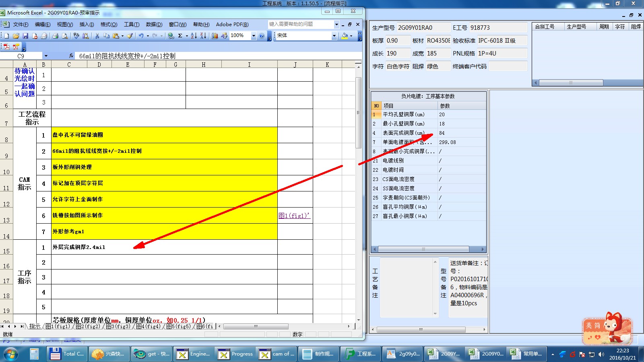This screenshot has width=644, height=362.
Task: Open the 格式(O) menu
Action: pyautogui.click(x=109, y=24)
